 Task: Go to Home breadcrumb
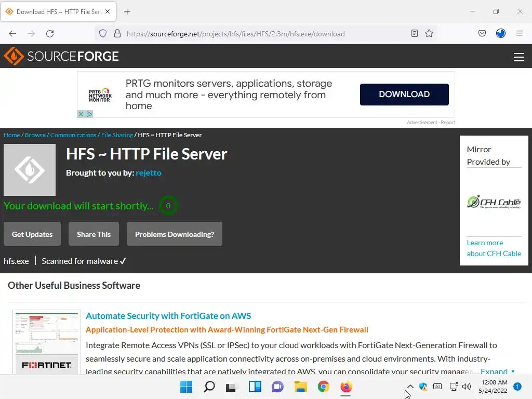(12, 135)
